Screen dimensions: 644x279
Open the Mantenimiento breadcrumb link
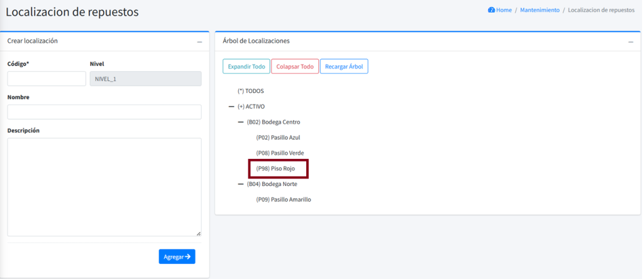pos(540,10)
